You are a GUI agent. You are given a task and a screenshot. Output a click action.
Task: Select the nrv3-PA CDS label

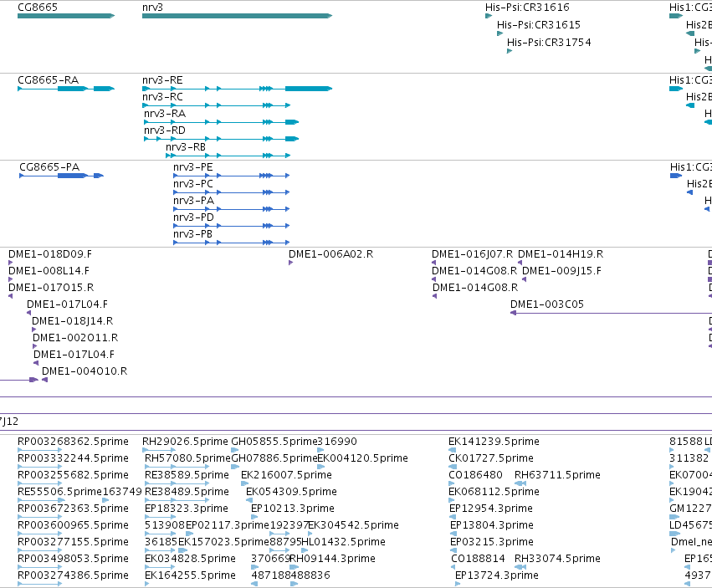(193, 201)
